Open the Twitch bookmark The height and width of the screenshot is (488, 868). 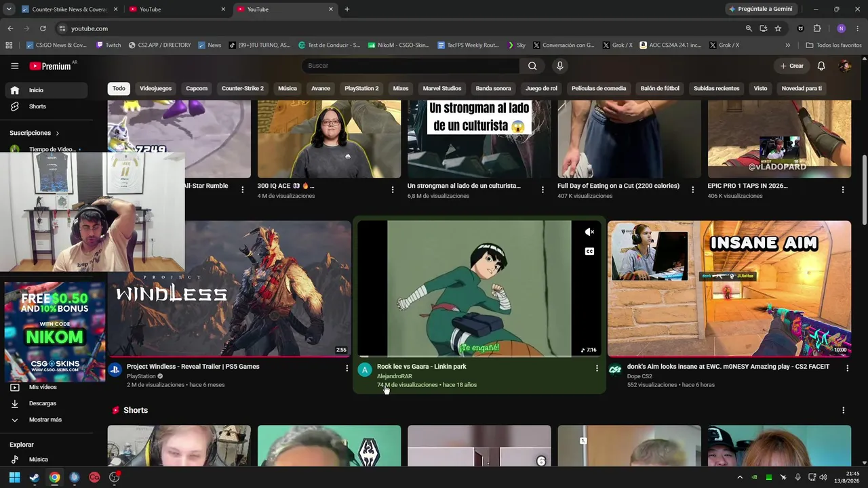[x=108, y=45]
